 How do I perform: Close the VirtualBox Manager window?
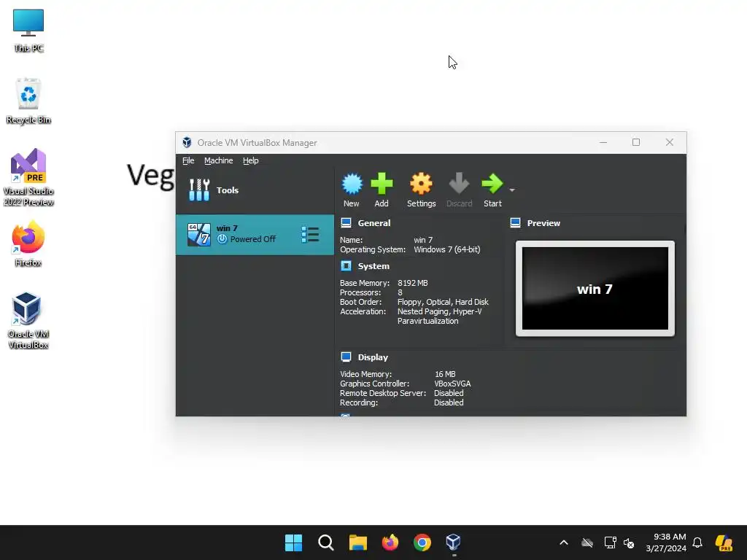pyautogui.click(x=670, y=142)
